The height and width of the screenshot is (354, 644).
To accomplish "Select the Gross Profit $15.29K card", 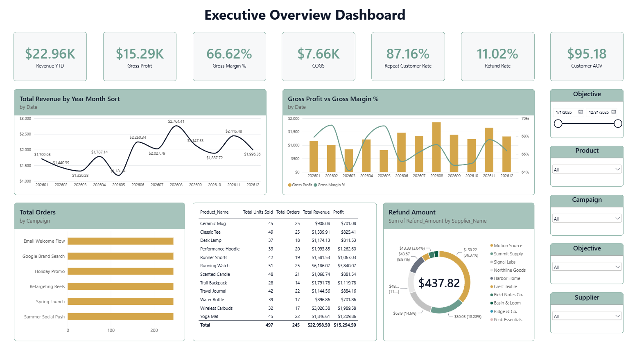I will [x=140, y=56].
